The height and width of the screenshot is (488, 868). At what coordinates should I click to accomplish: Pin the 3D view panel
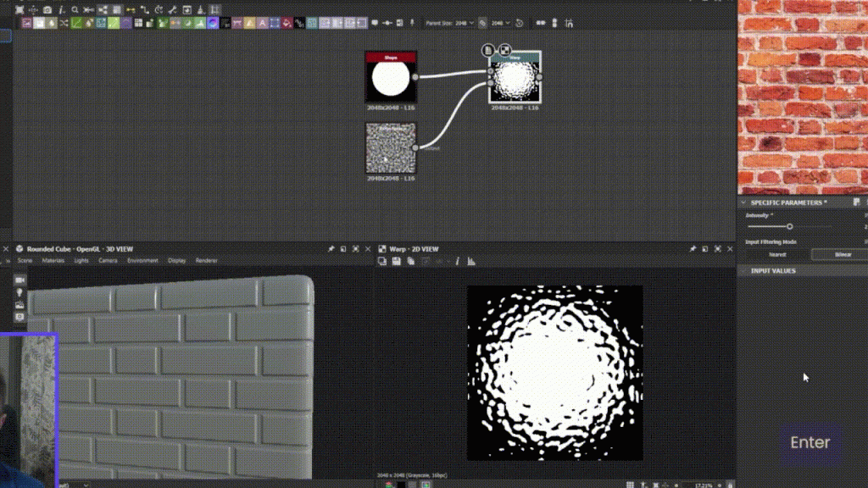(x=331, y=249)
